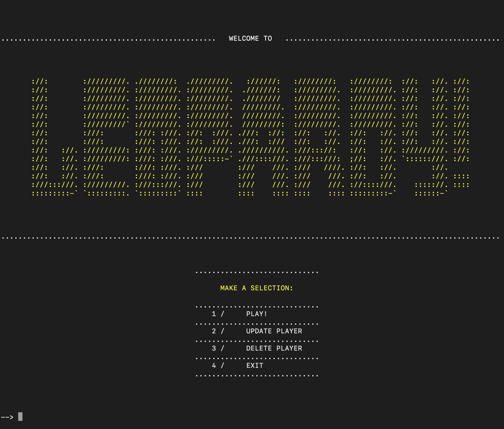Click the number 2 before UPDATE PLAYER
The height and width of the screenshot is (429, 504).
214,331
